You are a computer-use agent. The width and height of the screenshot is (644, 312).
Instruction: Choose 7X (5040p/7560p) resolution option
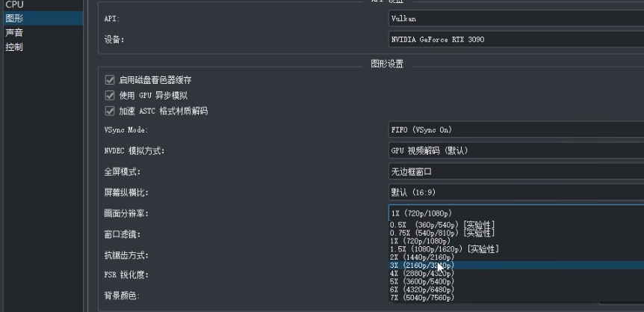[x=422, y=298]
